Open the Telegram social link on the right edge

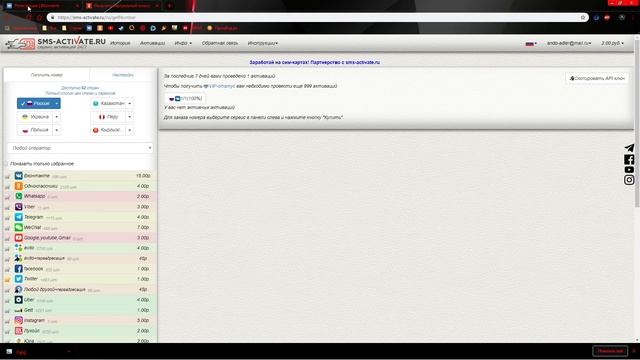pyautogui.click(x=629, y=148)
